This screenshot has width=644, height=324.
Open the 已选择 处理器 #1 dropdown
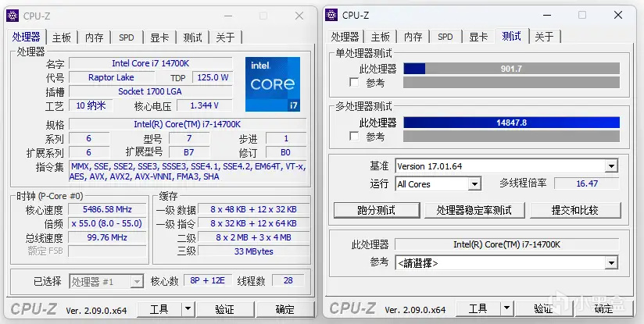tap(138, 282)
